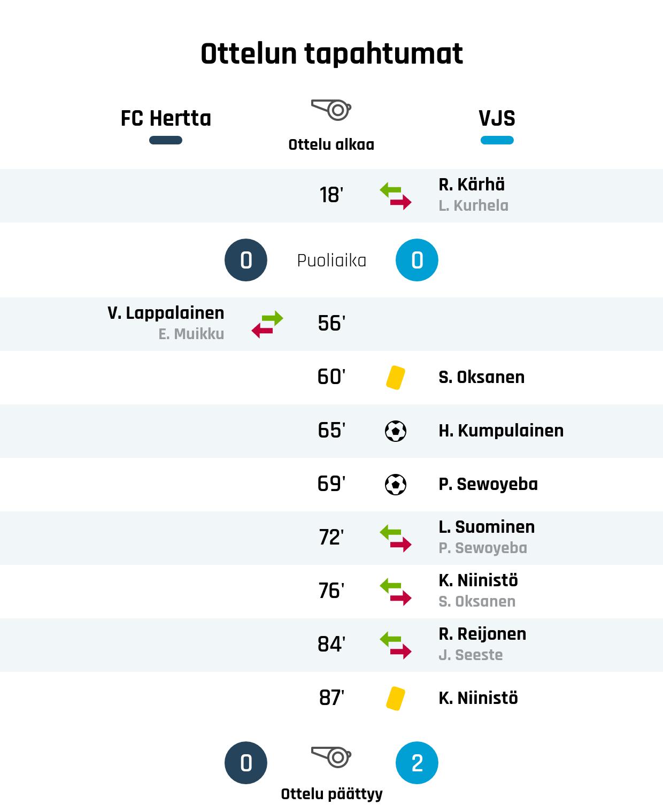Click the kickoff whistle icon
663x812 pixels.
click(331, 110)
